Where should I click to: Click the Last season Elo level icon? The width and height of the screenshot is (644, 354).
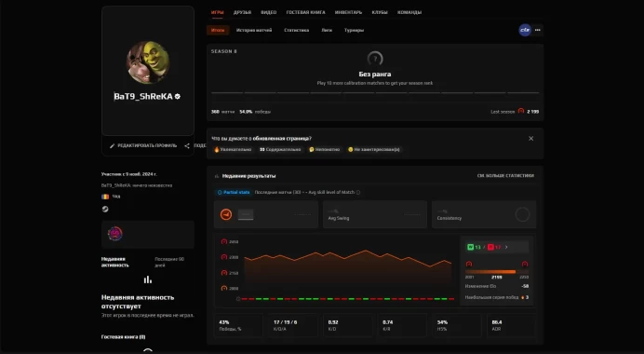[521, 111]
